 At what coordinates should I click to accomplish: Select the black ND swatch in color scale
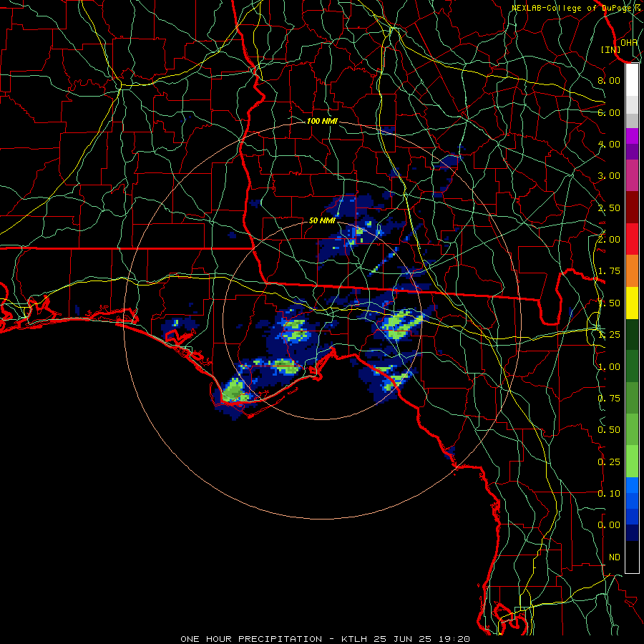[632, 557]
